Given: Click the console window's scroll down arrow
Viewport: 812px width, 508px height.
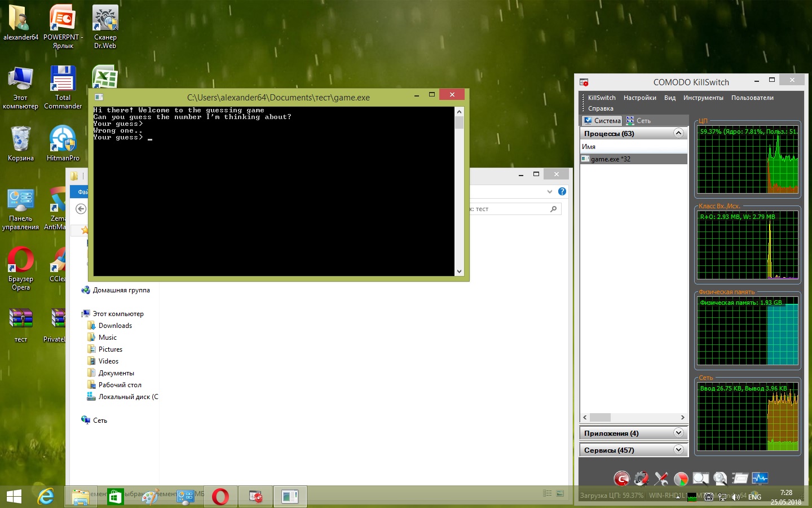Looking at the screenshot, I should point(459,271).
